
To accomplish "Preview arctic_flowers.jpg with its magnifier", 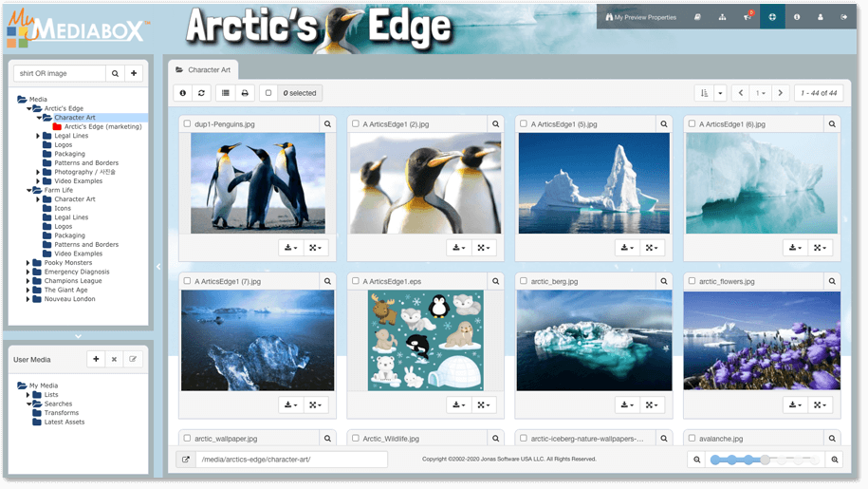I will (832, 281).
